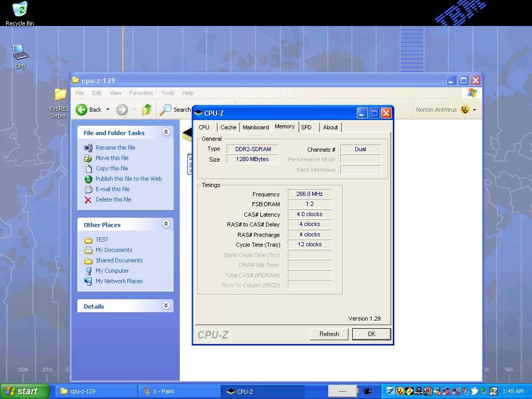Click the Search magnifier in toolbar
This screenshot has width=532, height=399.
pos(166,110)
